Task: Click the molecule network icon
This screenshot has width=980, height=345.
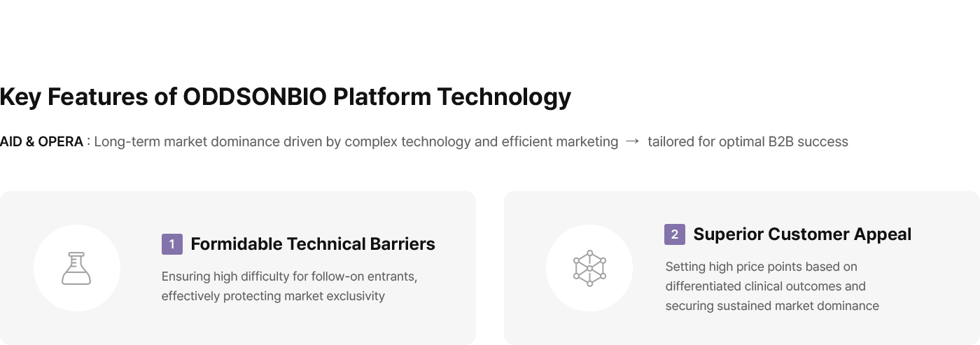Action: (589, 268)
